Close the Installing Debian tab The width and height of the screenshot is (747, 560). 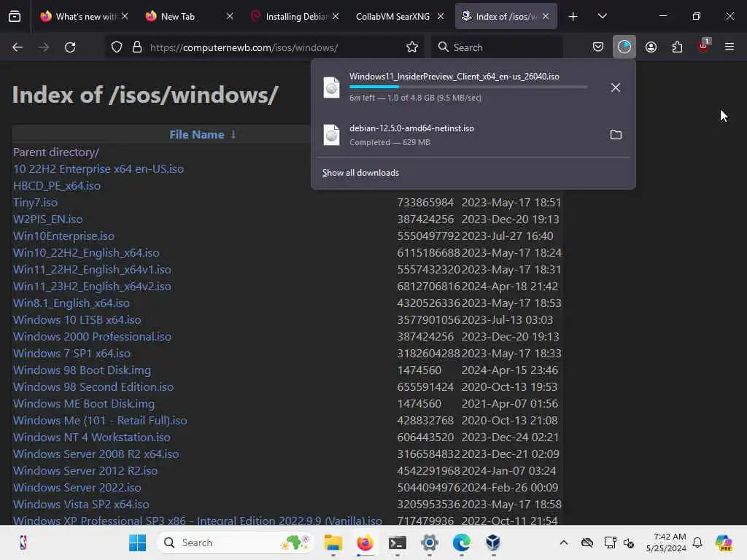click(336, 17)
